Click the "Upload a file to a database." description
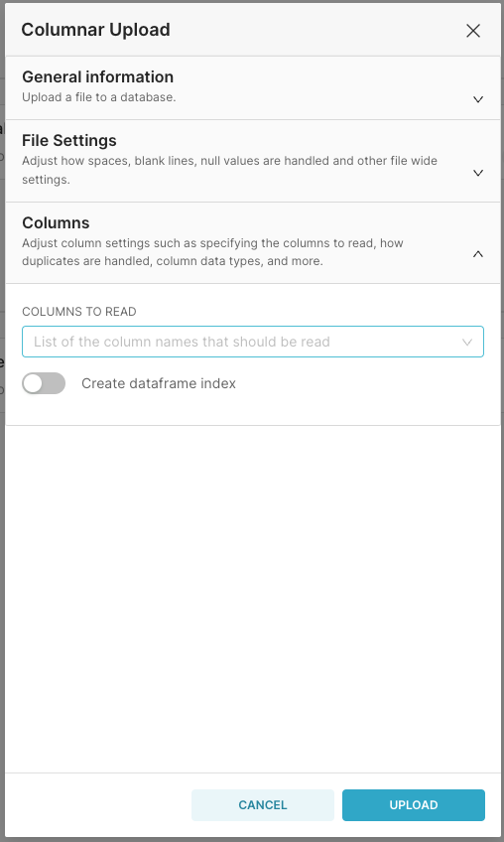This screenshot has width=504, height=842. point(99,97)
